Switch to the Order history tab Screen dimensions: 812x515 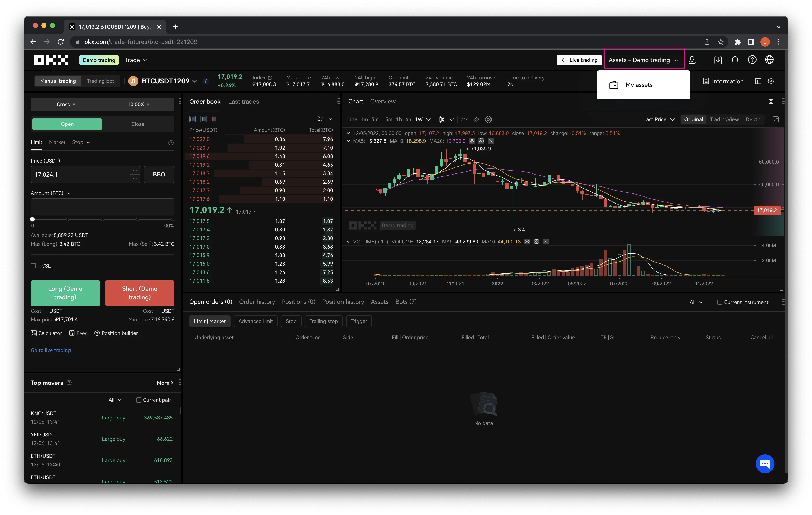[257, 301]
